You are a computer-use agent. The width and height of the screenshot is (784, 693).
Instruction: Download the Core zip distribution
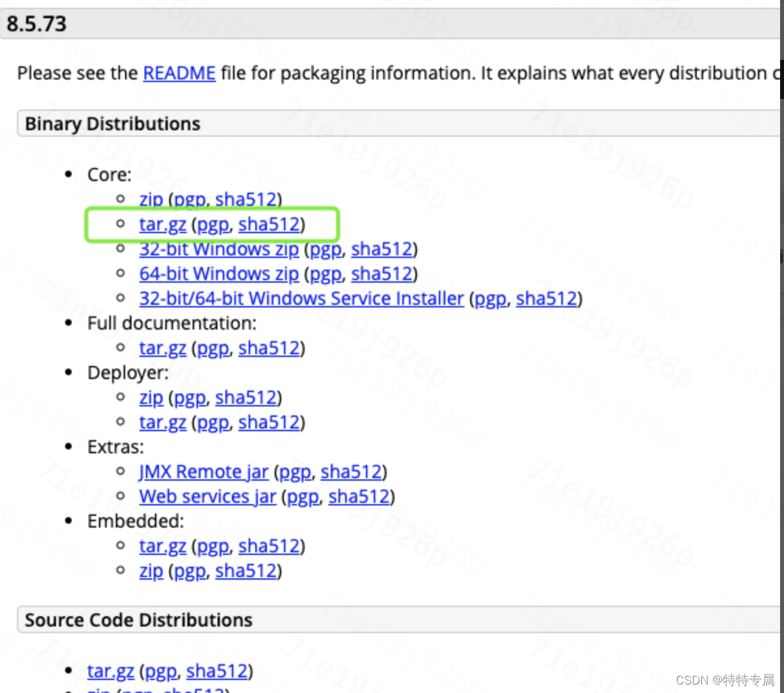[151, 199]
